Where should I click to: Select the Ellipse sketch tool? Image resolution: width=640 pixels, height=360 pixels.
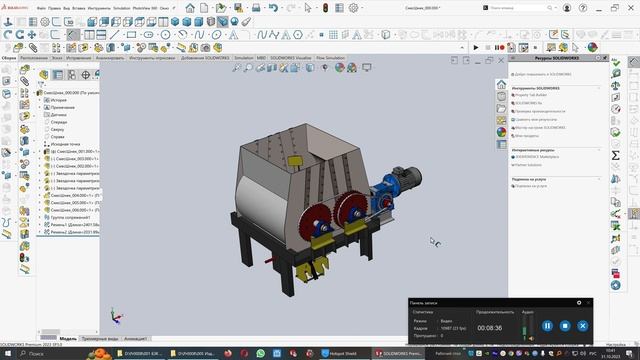217,35
